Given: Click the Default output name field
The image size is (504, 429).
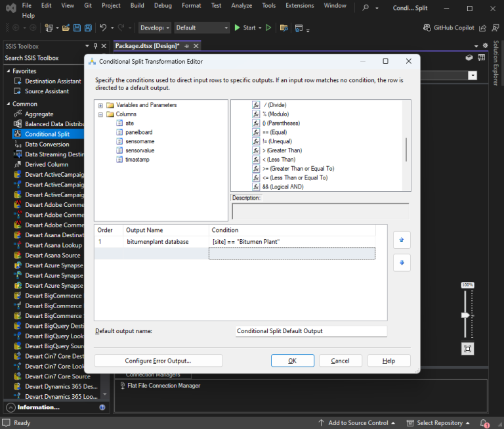Looking at the screenshot, I should (x=311, y=331).
